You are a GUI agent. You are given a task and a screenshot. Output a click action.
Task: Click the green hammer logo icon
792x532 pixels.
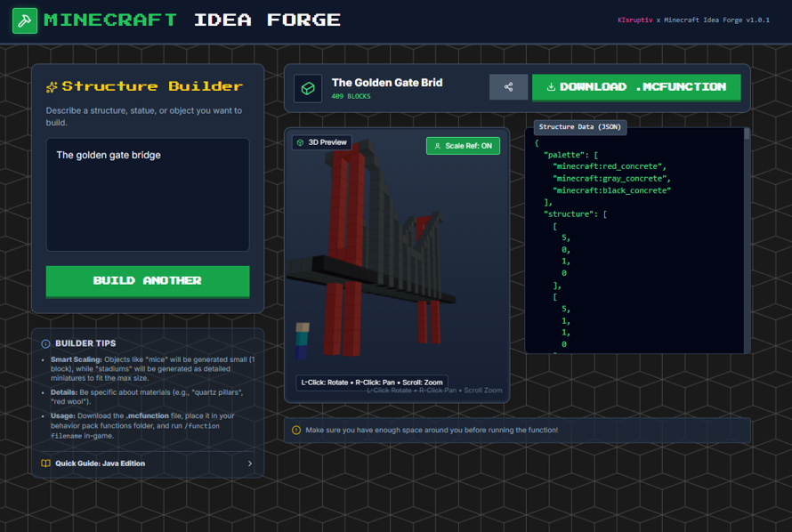tap(25, 20)
